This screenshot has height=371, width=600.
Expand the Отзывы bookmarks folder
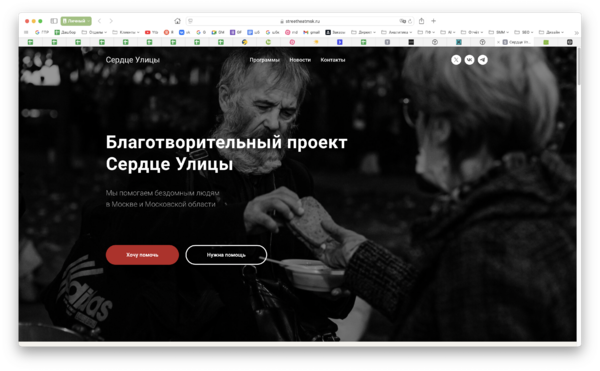click(94, 33)
